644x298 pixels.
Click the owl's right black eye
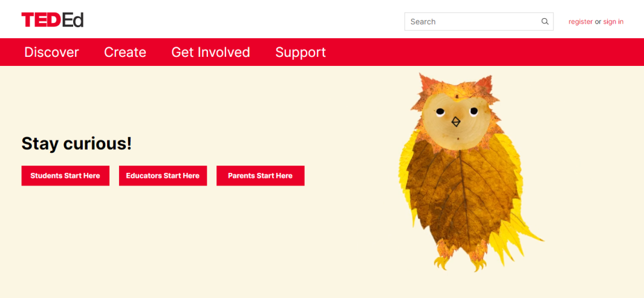473,111
